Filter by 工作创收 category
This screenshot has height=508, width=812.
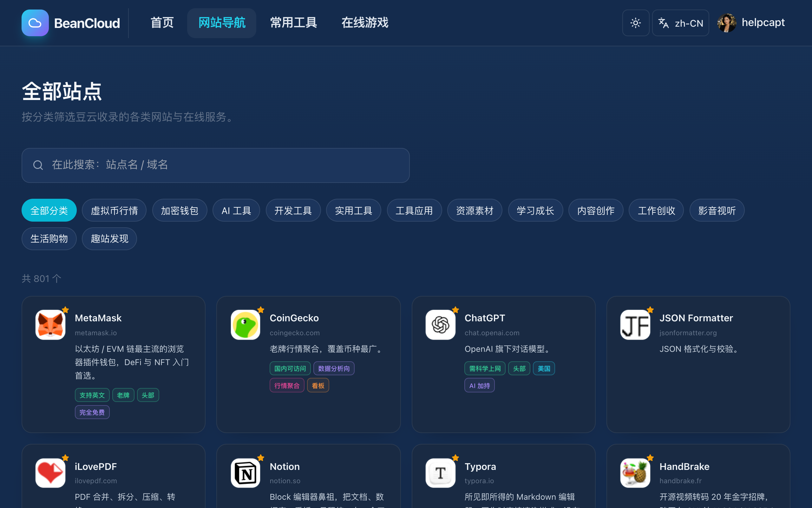656,210
